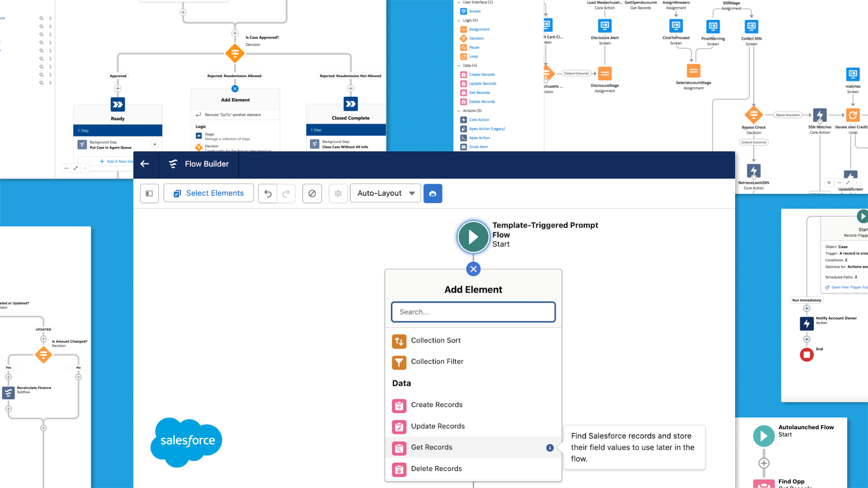Collapse Logic (4) section in toolbox
The height and width of the screenshot is (488, 868).
click(x=459, y=20)
